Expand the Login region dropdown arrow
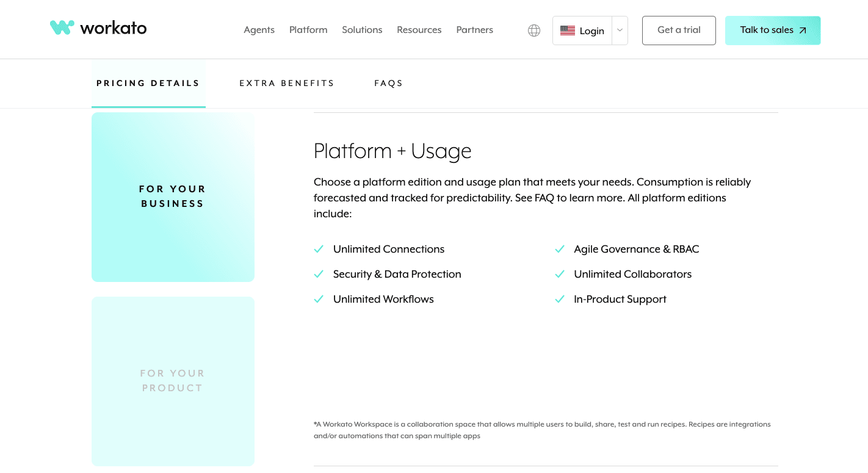868x473 pixels. click(620, 31)
